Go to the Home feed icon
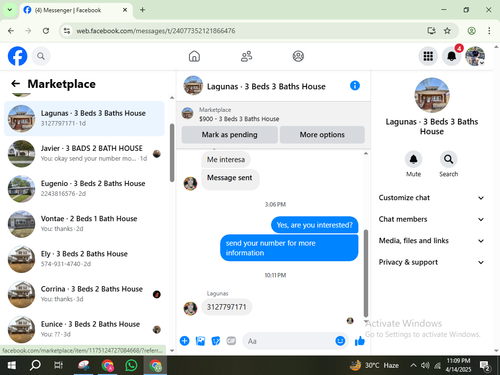The image size is (500, 375). coord(194,56)
